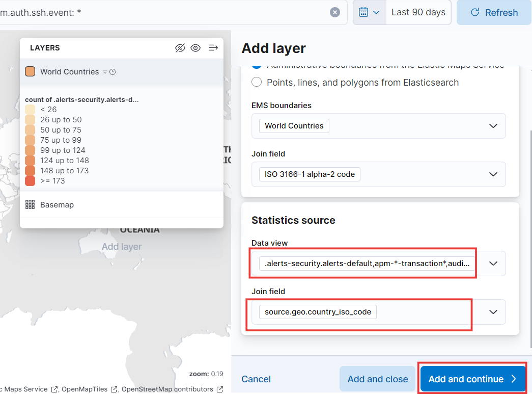Click the Basemap grid icon
532x394 pixels.
pos(30,204)
